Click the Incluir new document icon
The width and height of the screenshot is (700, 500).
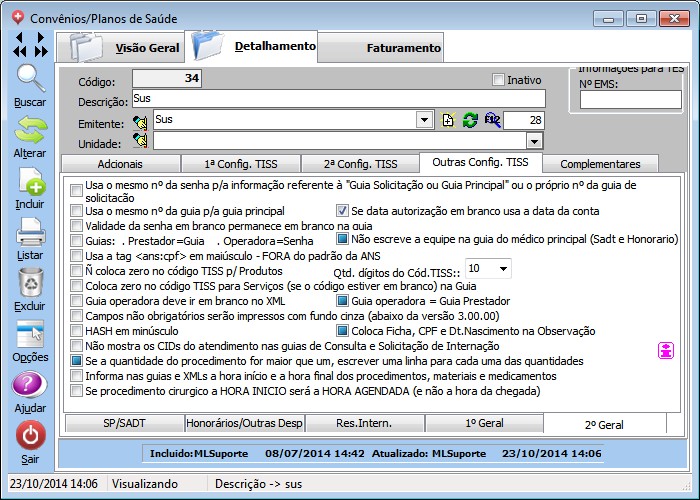pyautogui.click(x=29, y=183)
